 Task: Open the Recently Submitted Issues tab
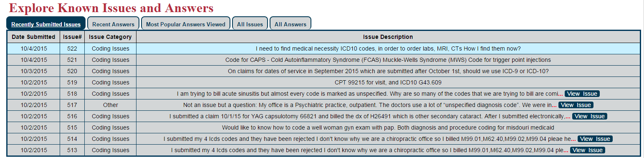click(x=46, y=24)
